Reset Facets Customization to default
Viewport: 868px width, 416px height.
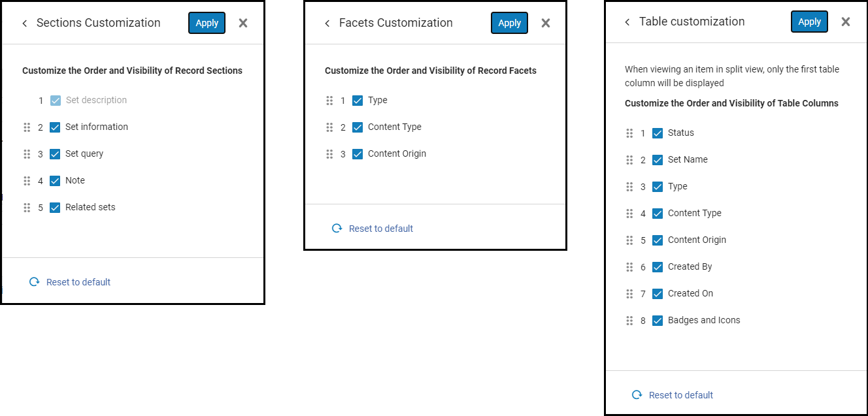pyautogui.click(x=373, y=229)
